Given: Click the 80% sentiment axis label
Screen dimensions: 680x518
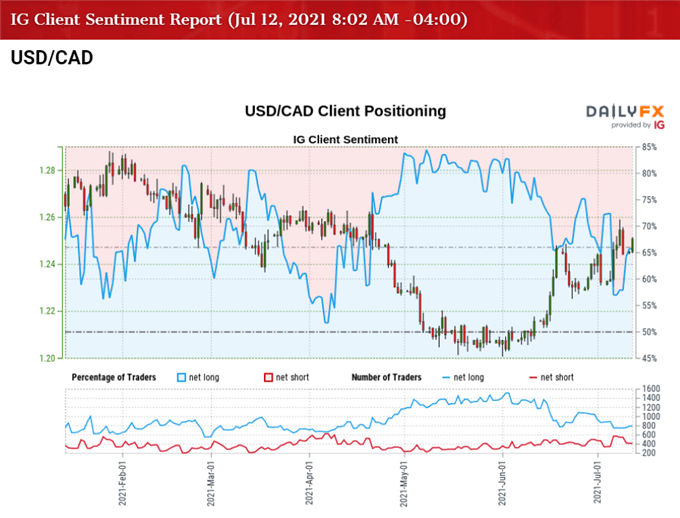Looking at the screenshot, I should coord(649,174).
